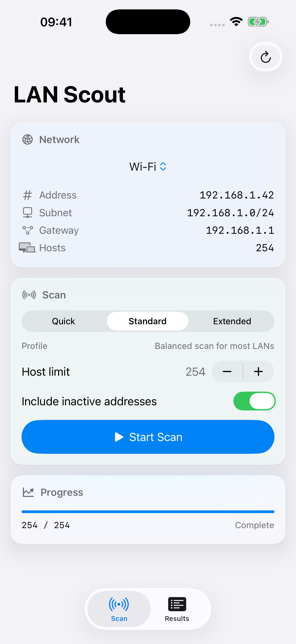Click the address value 192.168.1.42

(237, 195)
